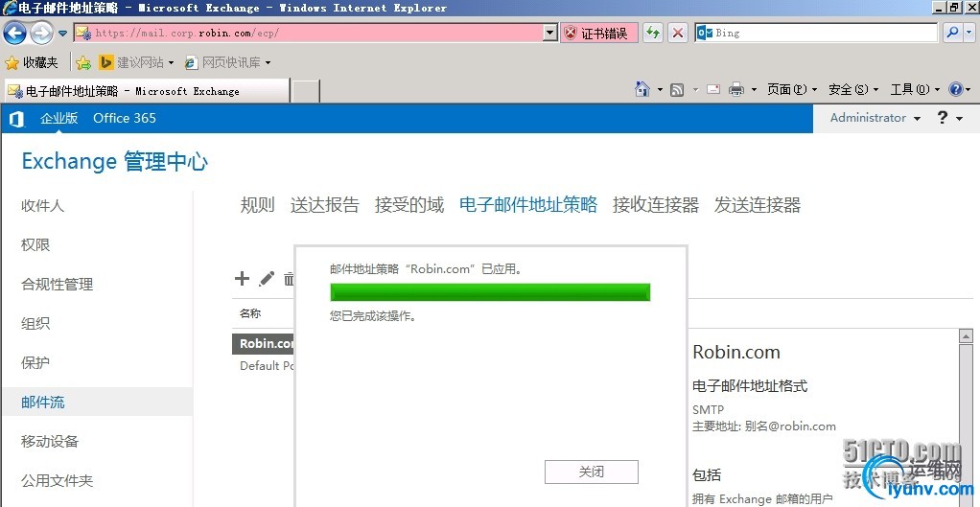Open 保护 in left navigation
980x507 pixels.
tap(35, 363)
